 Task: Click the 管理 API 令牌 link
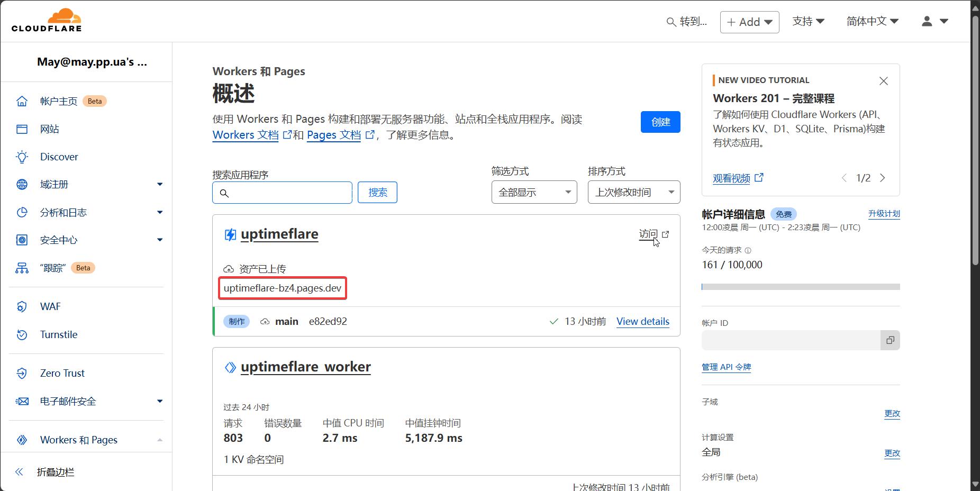[x=726, y=367]
